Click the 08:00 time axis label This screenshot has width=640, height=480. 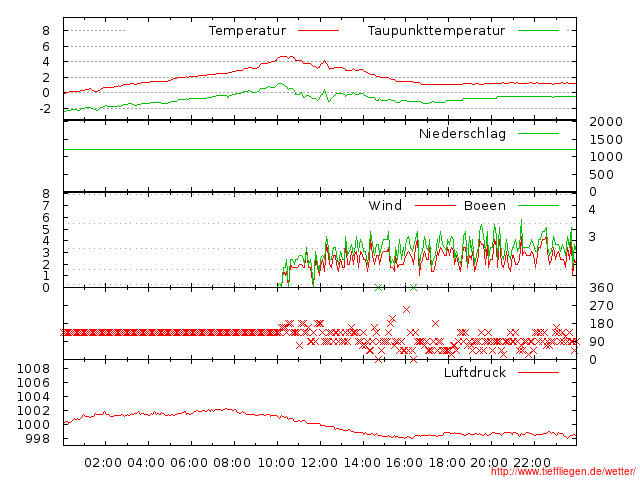click(232, 463)
